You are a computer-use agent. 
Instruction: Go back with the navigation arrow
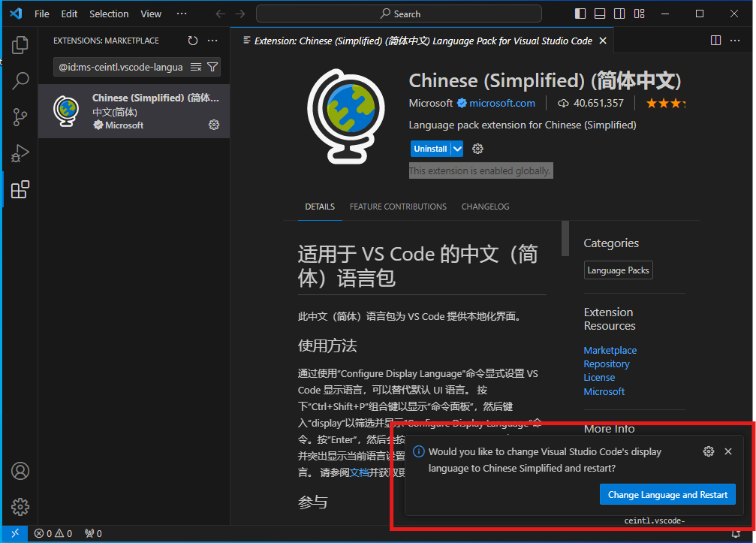pos(220,14)
